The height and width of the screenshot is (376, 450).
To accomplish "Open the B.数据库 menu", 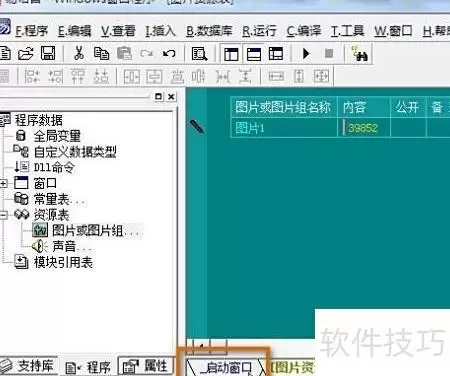I will click(209, 31).
